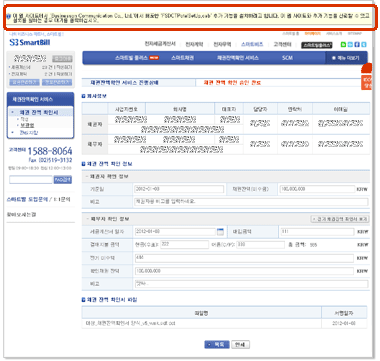Click the gray logout button in sidebar
This screenshot has height=361, width=380.
(x=62, y=59)
